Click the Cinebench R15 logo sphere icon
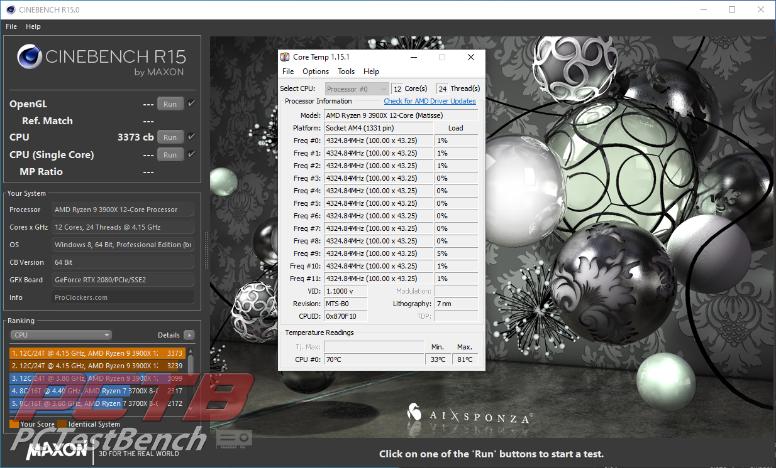776x468 pixels. point(29,56)
